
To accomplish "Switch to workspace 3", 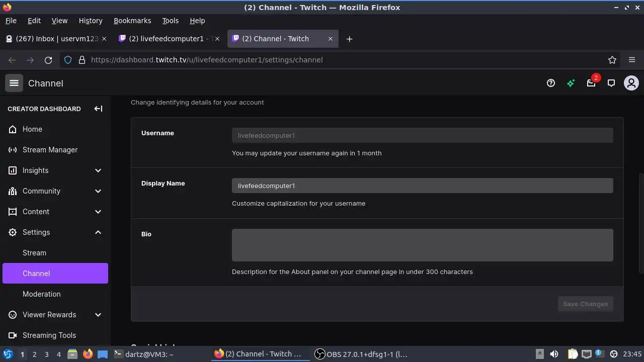I will (x=46, y=354).
